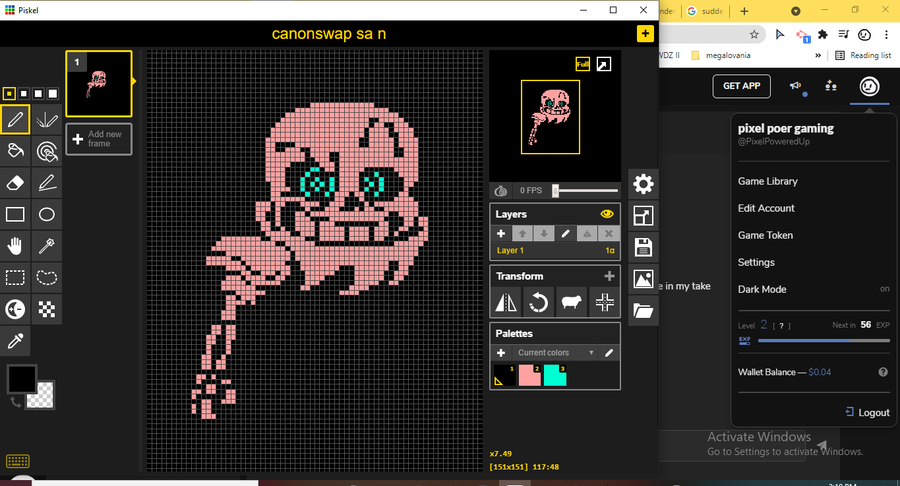Open the Reading list in Chrome
Image resolution: width=900 pixels, height=486 pixels.
click(x=863, y=56)
